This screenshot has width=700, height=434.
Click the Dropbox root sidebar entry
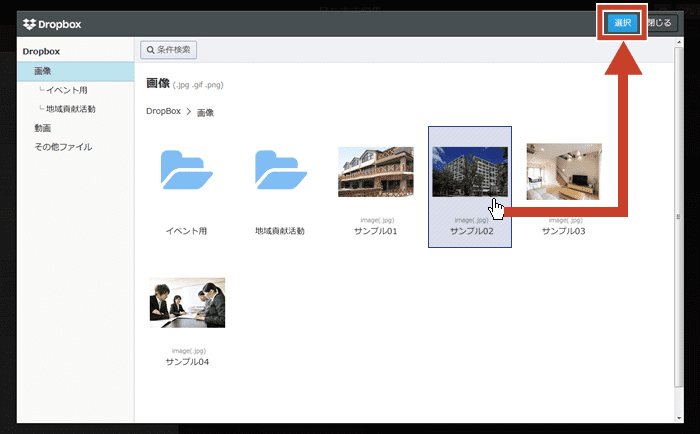[42, 50]
